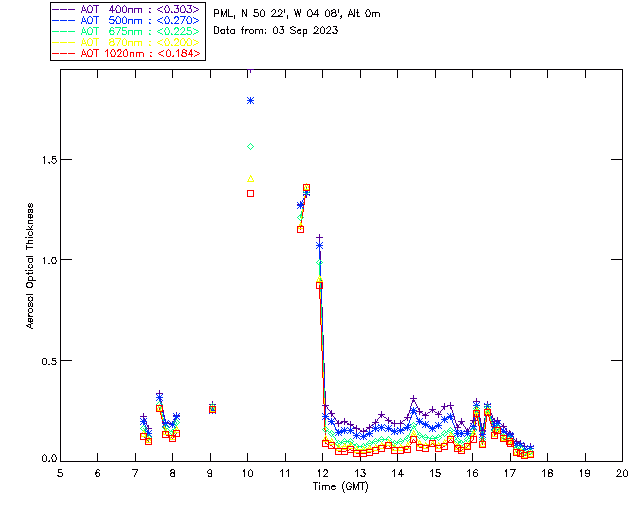Image resolution: width=640 pixels, height=512 pixels.
Task: Click the red dashed line legend sample
Action: [x=64, y=53]
